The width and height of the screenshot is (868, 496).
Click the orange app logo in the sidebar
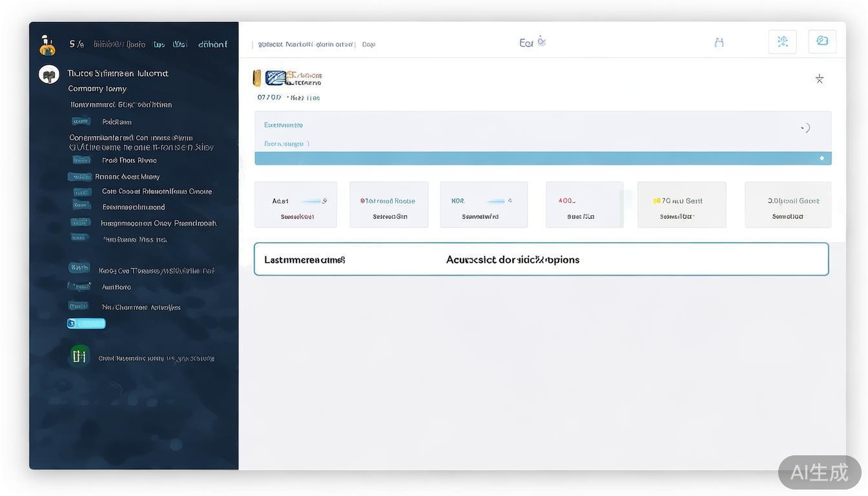click(46, 45)
